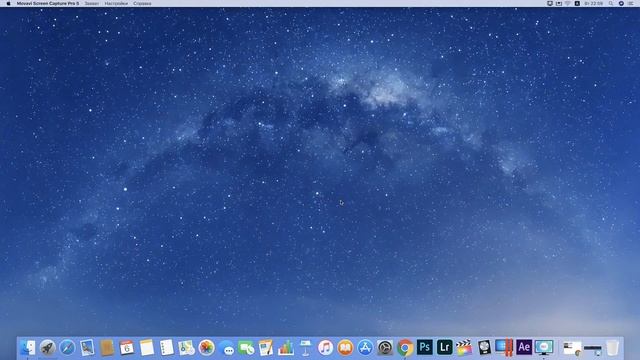Image resolution: width=640 pixels, height=360 pixels.
Task: Open the Настройки menu
Action: coord(116,3)
